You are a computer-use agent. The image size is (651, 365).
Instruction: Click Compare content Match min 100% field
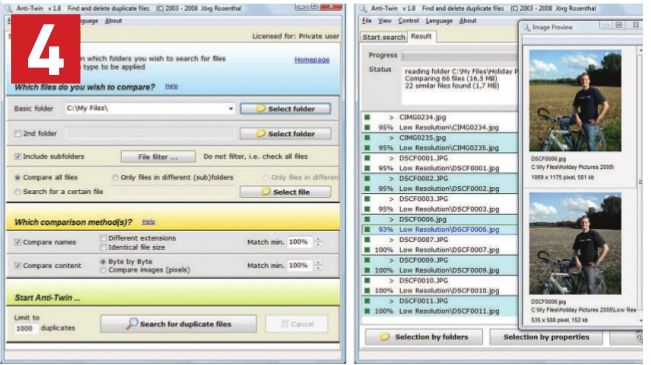coord(300,265)
